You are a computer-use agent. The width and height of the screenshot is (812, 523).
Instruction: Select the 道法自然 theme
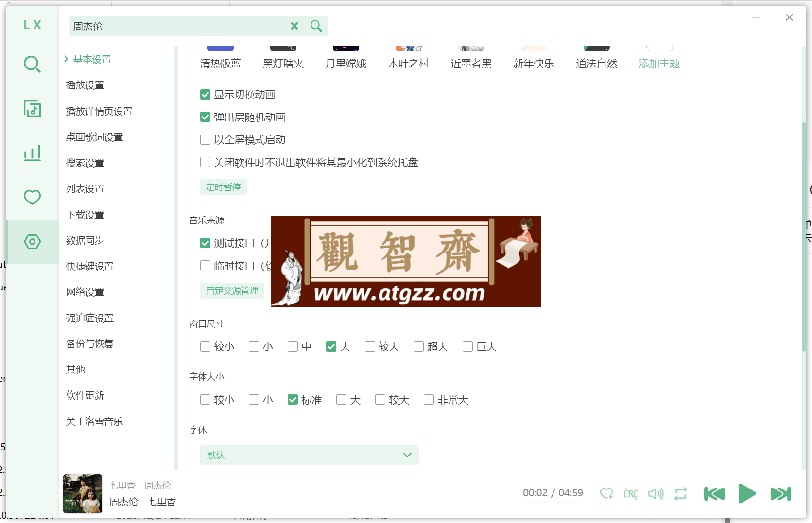pyautogui.click(x=597, y=58)
